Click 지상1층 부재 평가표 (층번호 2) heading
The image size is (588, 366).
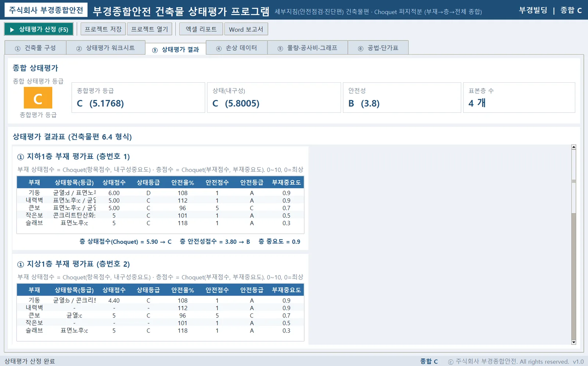point(73,264)
